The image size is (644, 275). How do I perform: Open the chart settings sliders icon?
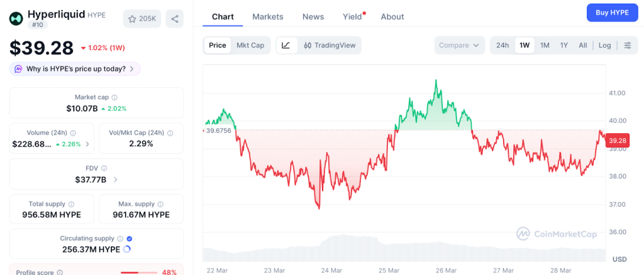(627, 45)
